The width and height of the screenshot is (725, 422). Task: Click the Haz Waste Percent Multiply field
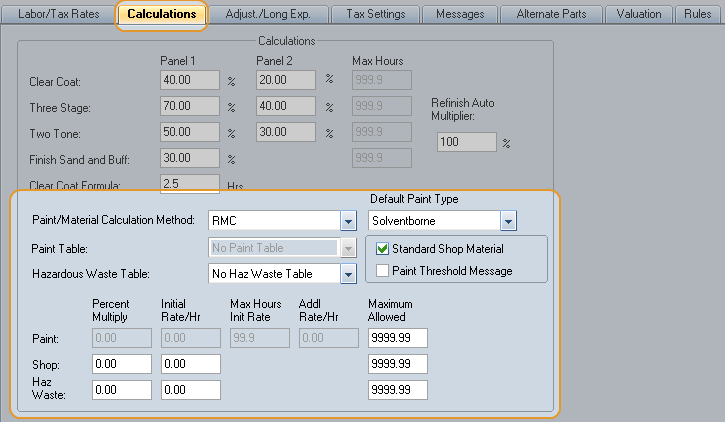click(121, 390)
